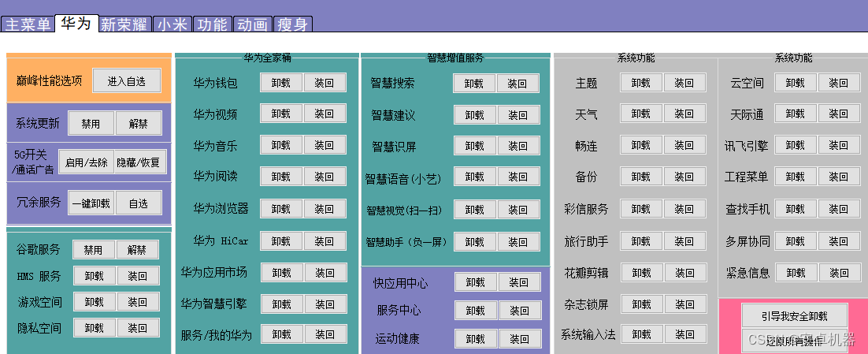Click 解禁 for 系统更新

(x=139, y=123)
